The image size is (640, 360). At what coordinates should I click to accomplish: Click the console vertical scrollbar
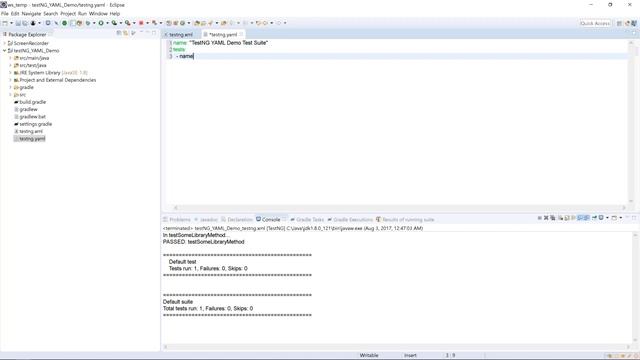point(635,288)
